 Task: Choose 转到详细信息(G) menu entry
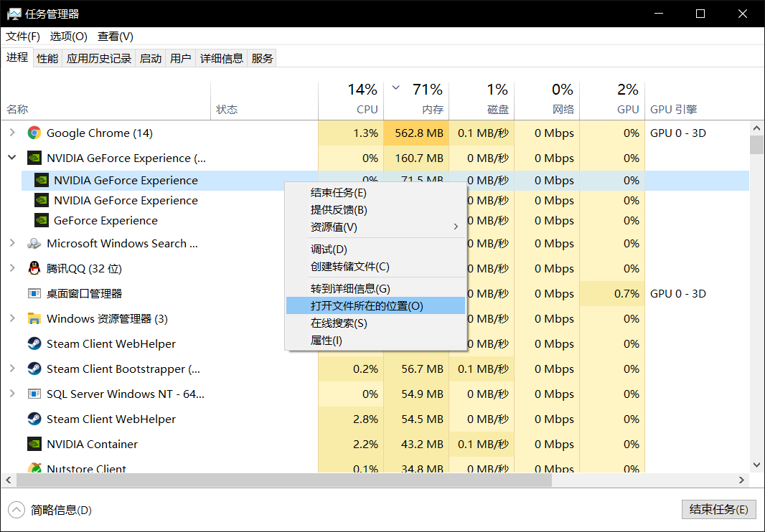tap(375, 289)
